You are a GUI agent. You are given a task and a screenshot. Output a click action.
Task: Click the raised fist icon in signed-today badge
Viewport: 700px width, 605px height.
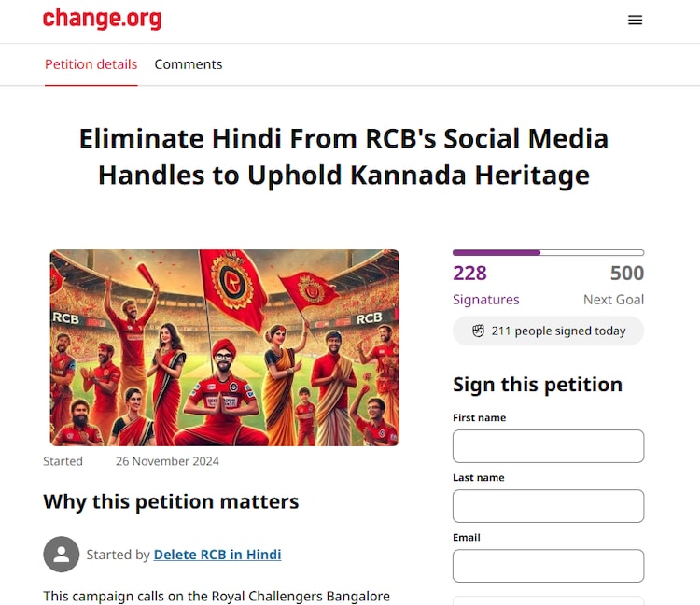pos(478,331)
